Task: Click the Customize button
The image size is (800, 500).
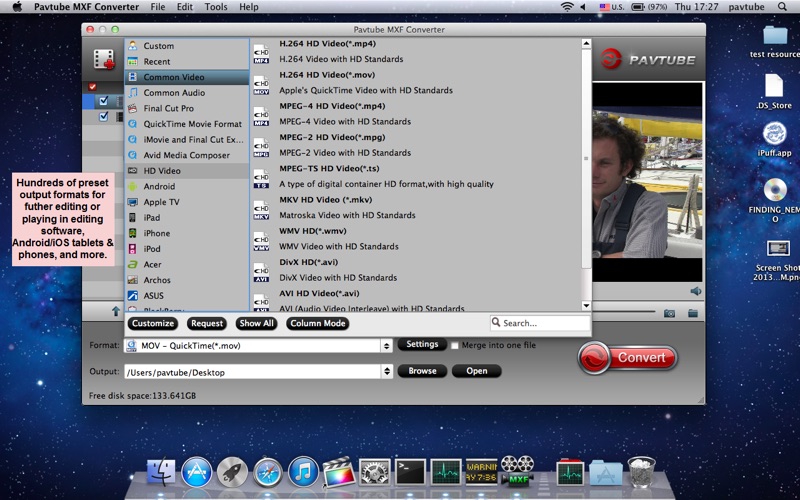Action: [153, 323]
